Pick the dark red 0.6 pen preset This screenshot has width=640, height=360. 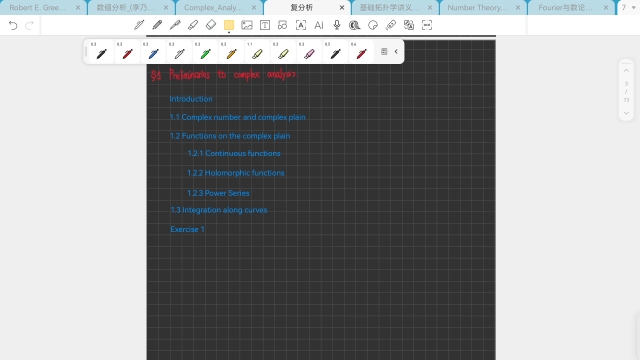click(361, 51)
